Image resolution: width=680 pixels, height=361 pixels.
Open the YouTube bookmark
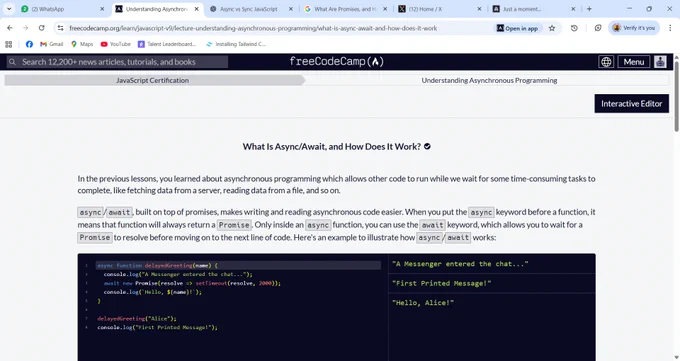115,44
